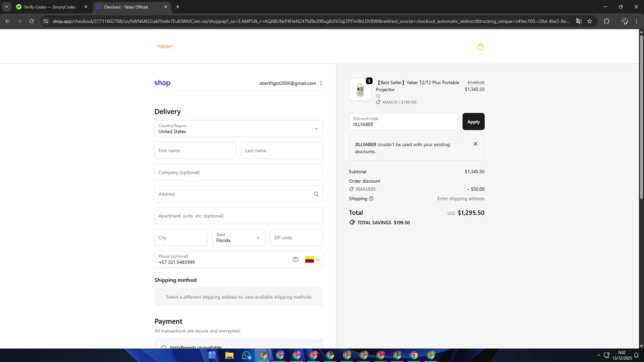
Task: Click the phone help question icon
Action: 295,259
